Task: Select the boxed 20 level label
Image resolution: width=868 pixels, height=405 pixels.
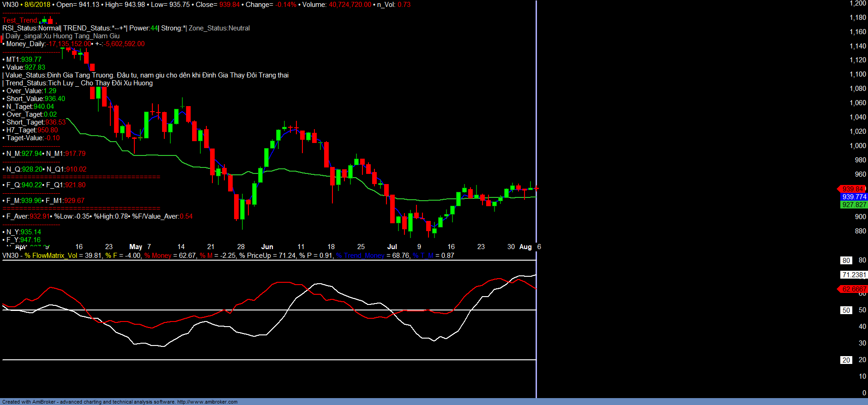Action: [x=846, y=360]
